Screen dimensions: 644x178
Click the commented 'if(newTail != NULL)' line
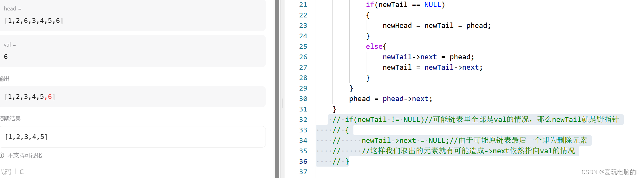[x=476, y=120]
